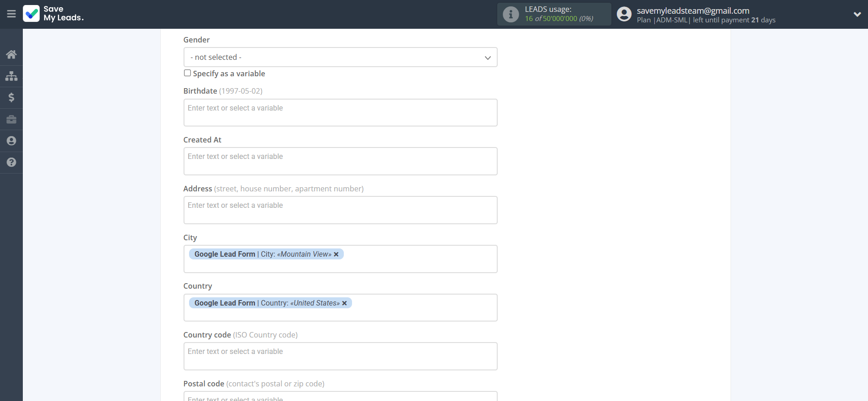Open the Gender dropdown

click(x=340, y=57)
